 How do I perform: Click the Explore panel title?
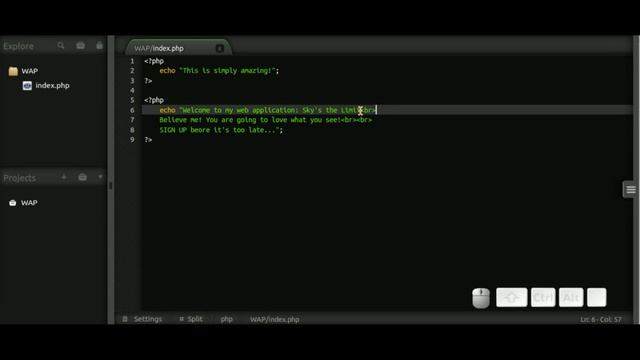pyautogui.click(x=18, y=46)
